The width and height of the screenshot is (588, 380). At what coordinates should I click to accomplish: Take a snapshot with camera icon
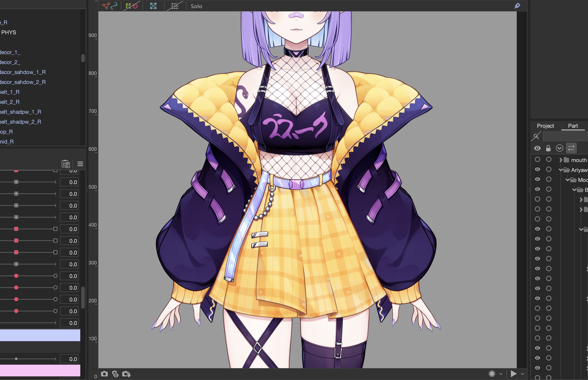(x=104, y=374)
